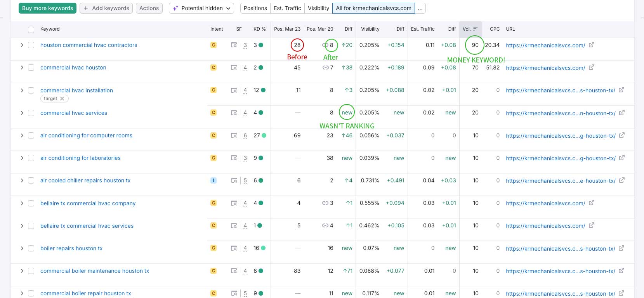
Task: Expand the bellaire tx commercial hvac services row
Action: point(22,226)
